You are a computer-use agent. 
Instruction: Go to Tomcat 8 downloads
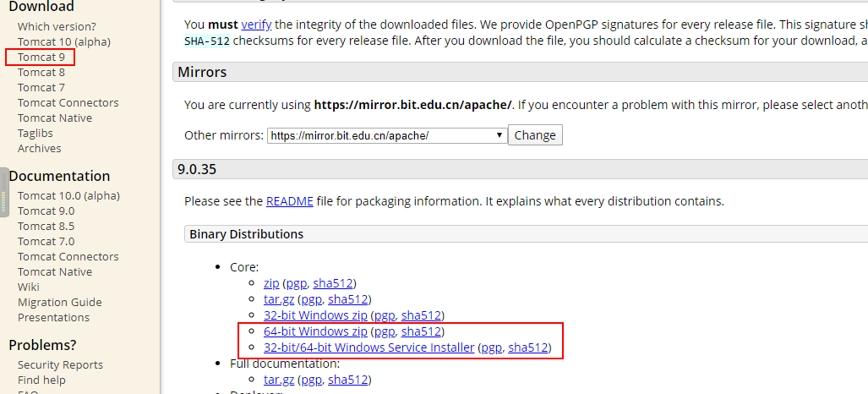tap(41, 72)
